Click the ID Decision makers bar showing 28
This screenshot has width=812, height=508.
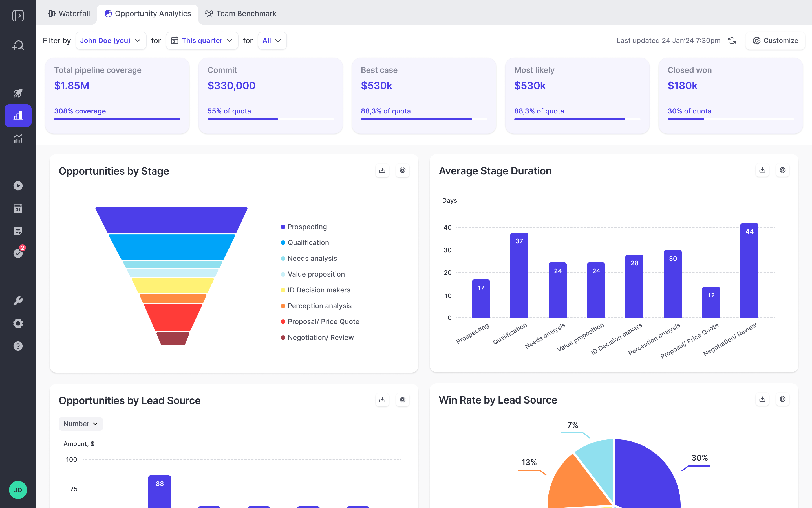(x=634, y=286)
